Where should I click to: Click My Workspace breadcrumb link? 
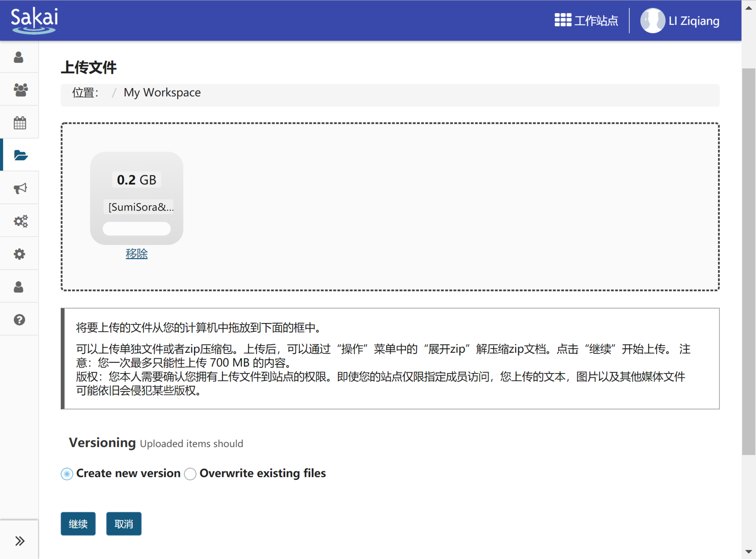[162, 93]
